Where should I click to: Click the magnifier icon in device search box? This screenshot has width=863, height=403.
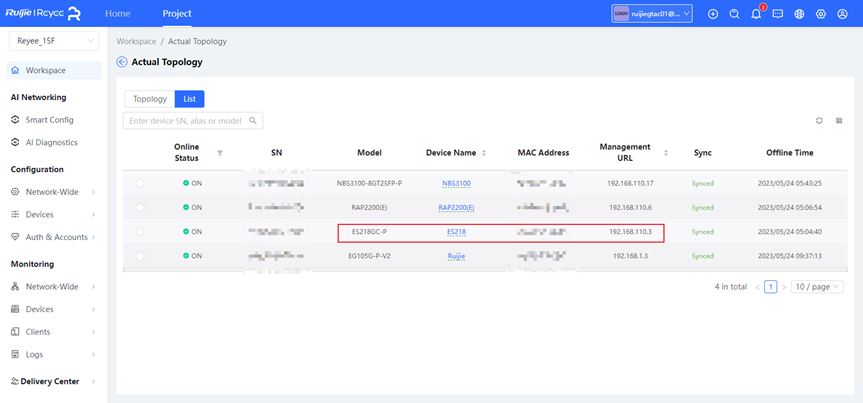point(253,121)
